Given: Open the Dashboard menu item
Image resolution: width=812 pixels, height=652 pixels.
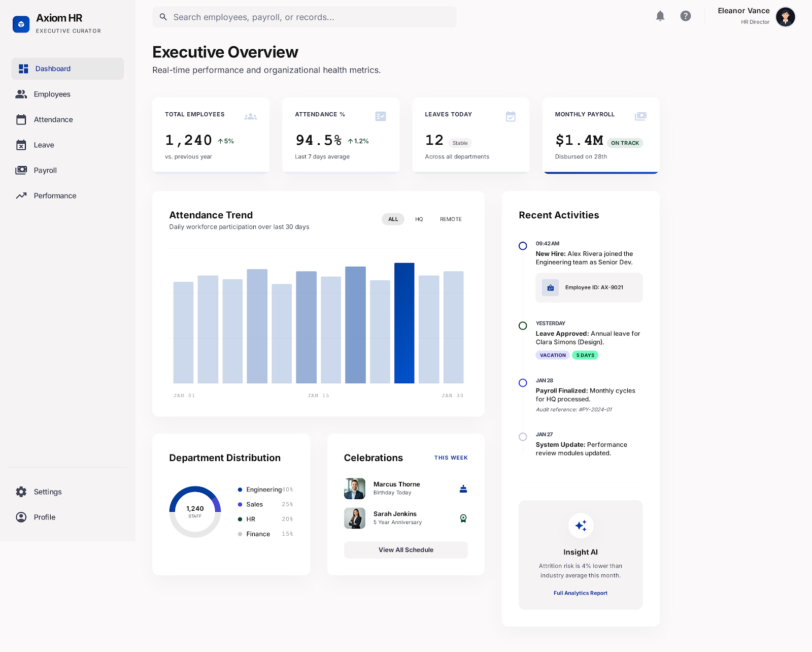Looking at the screenshot, I should tap(52, 69).
